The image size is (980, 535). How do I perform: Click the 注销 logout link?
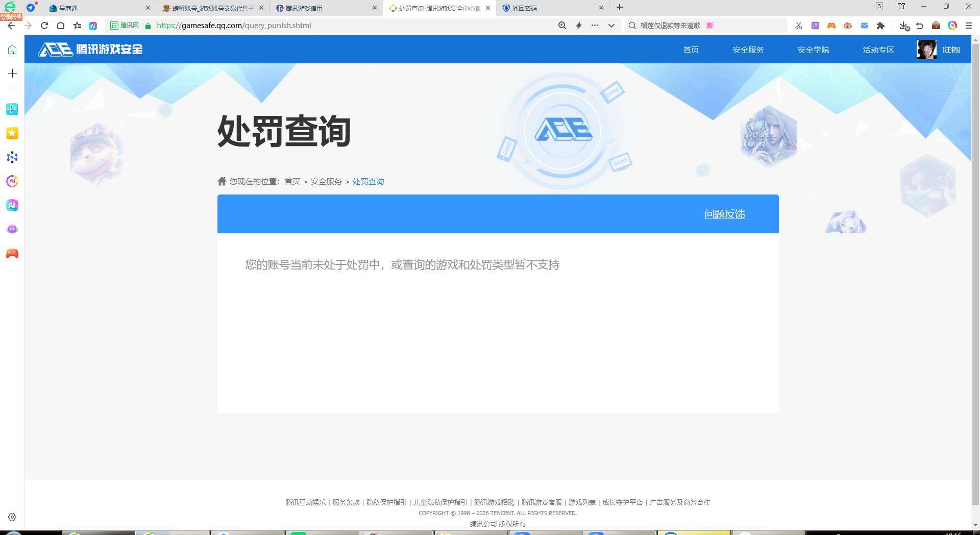pyautogui.click(x=951, y=50)
